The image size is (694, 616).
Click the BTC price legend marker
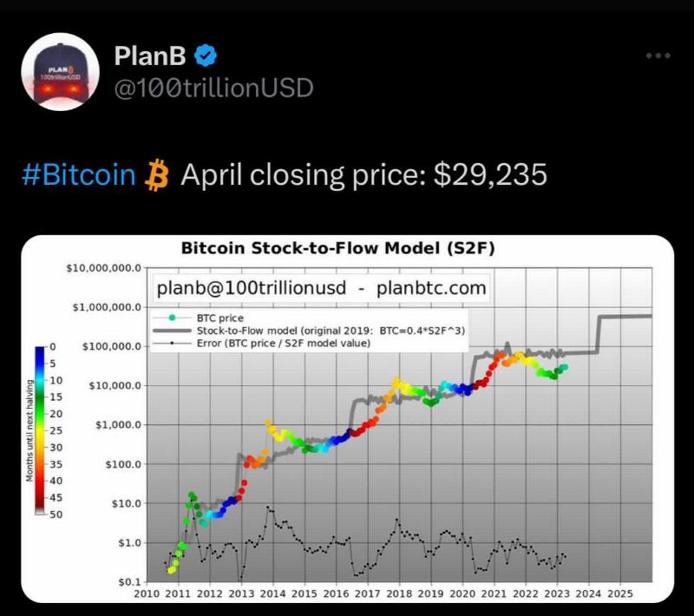(x=173, y=318)
